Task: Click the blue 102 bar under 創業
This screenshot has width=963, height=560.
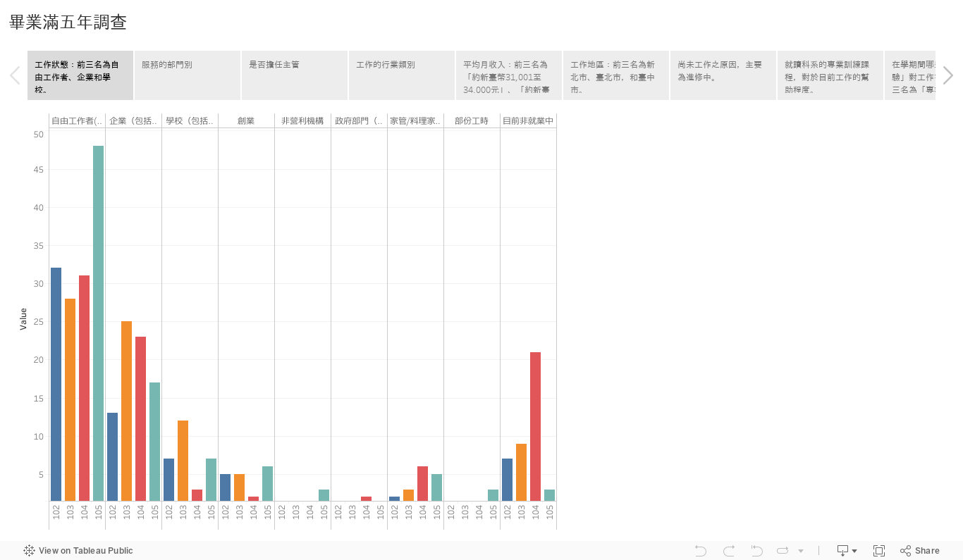Action: (225, 487)
